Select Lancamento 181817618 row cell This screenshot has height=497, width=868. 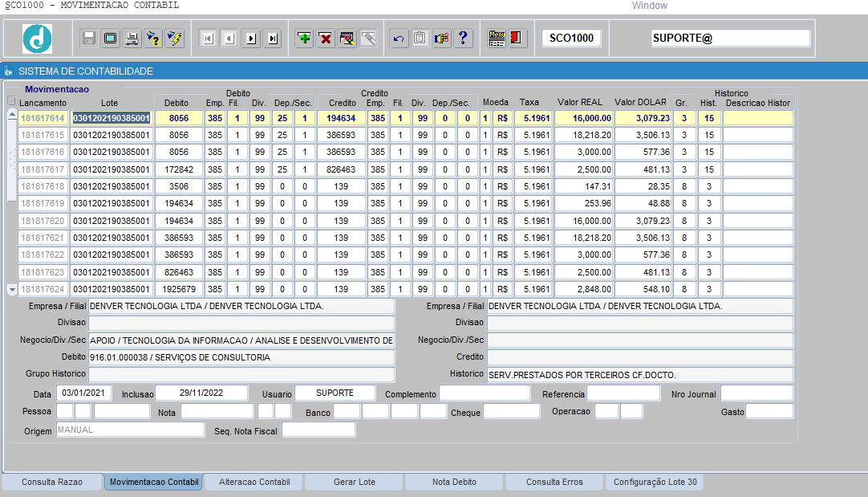43,186
